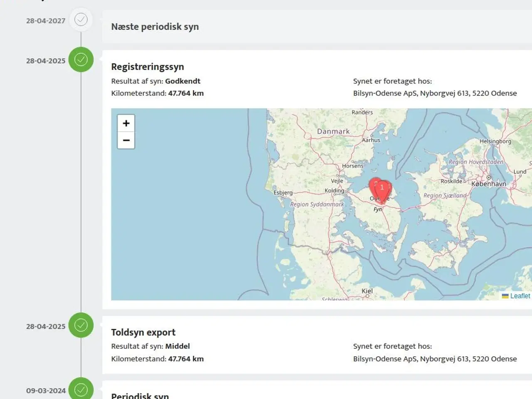This screenshot has width=532, height=399.
Task: Click the Periodisk syn heading at the bottom
Action: (x=140, y=396)
